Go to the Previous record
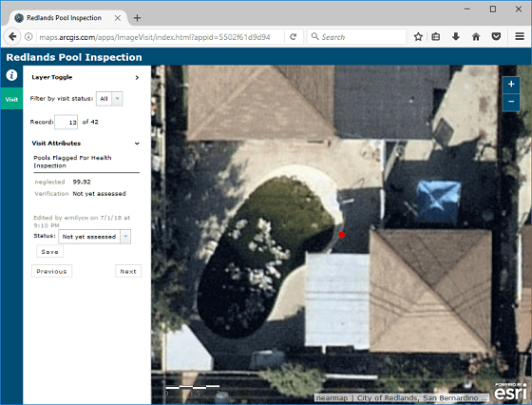Image resolution: width=532 pixels, height=405 pixels. (x=51, y=271)
